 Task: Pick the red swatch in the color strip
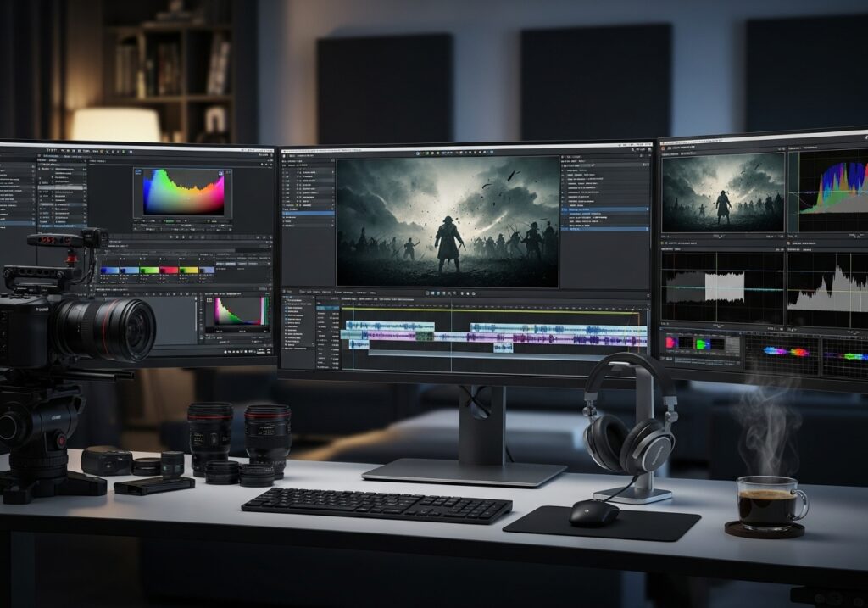(x=169, y=271)
